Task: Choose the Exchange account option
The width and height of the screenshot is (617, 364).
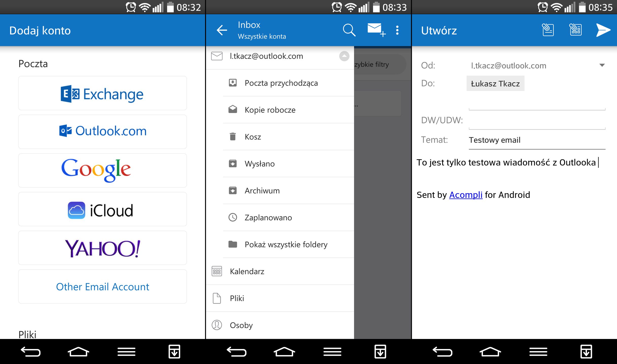Action: (x=102, y=94)
